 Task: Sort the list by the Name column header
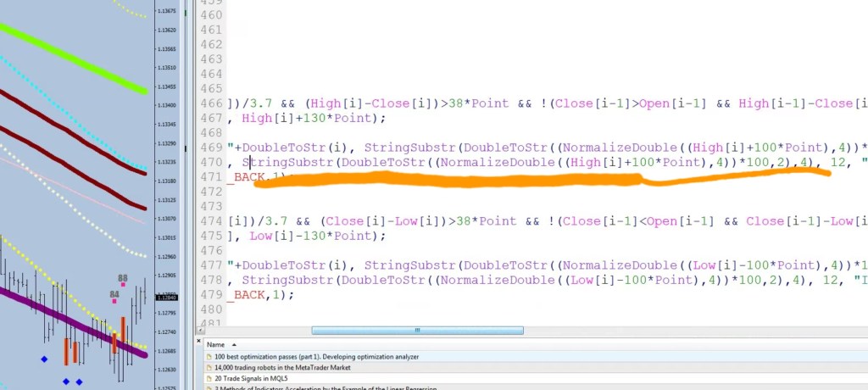[x=216, y=345]
